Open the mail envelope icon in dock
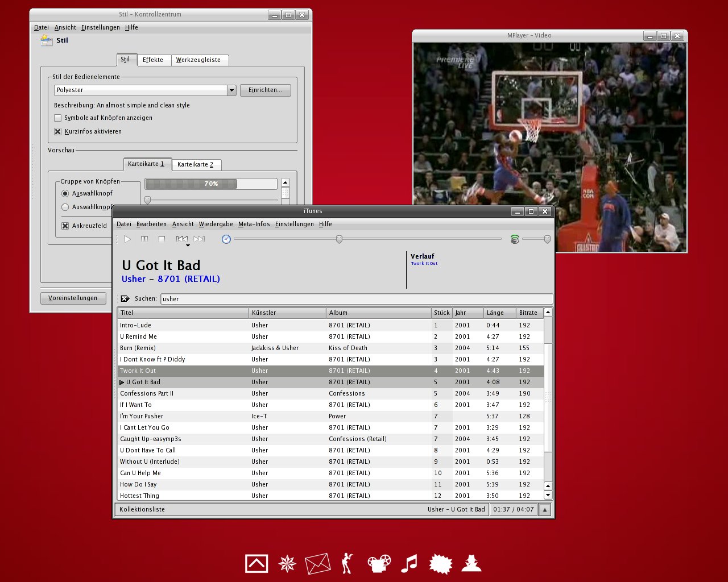The width and height of the screenshot is (728, 582). tap(318, 564)
